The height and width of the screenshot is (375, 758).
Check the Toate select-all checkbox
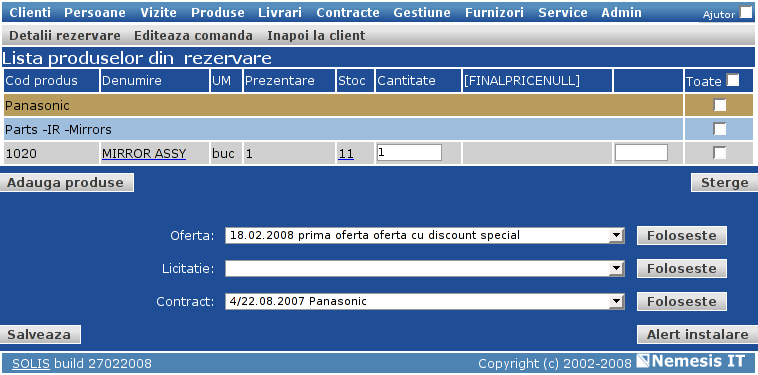[x=733, y=80]
